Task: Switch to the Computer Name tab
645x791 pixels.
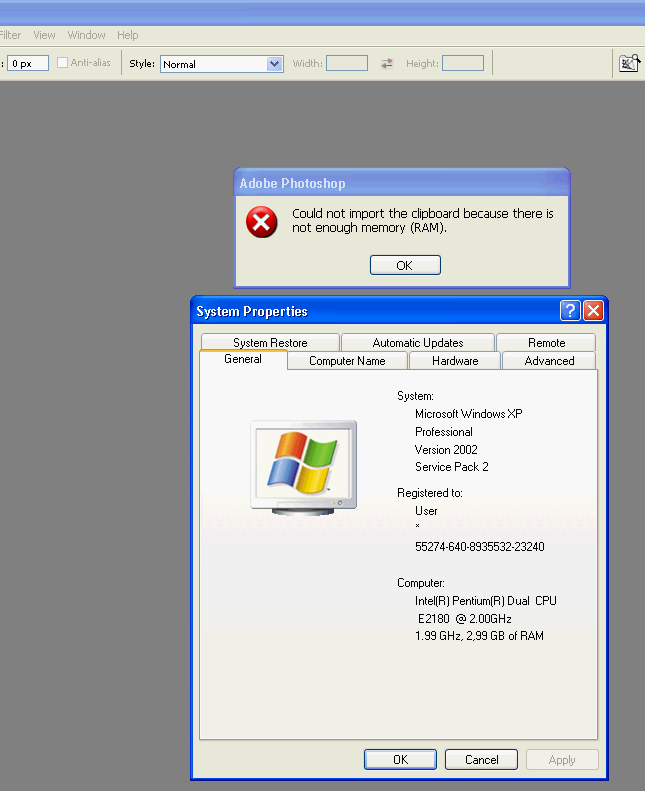Action: point(347,361)
